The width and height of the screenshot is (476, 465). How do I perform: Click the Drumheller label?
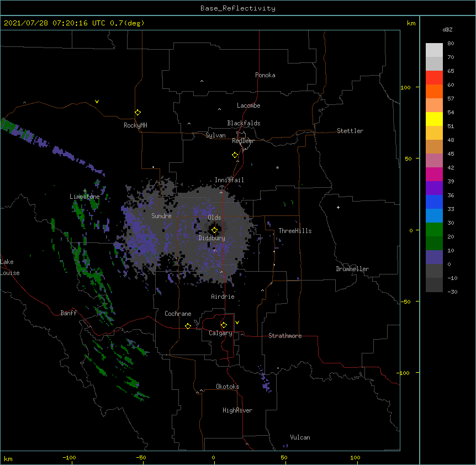(352, 269)
